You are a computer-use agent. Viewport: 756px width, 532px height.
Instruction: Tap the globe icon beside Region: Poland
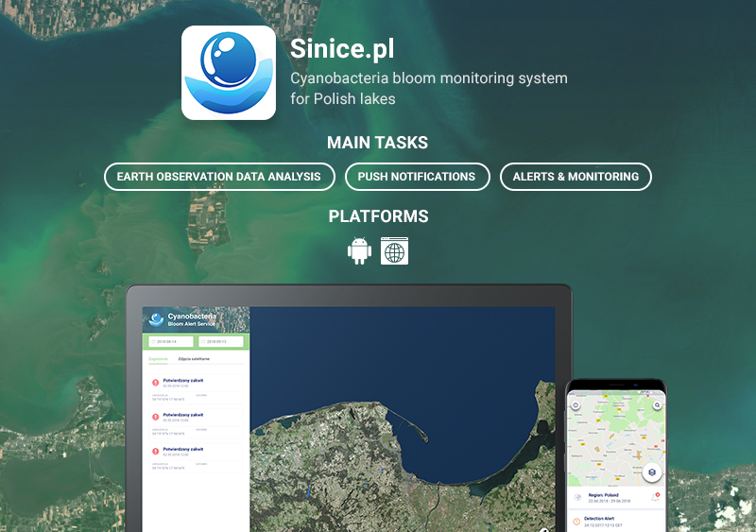[577, 498]
